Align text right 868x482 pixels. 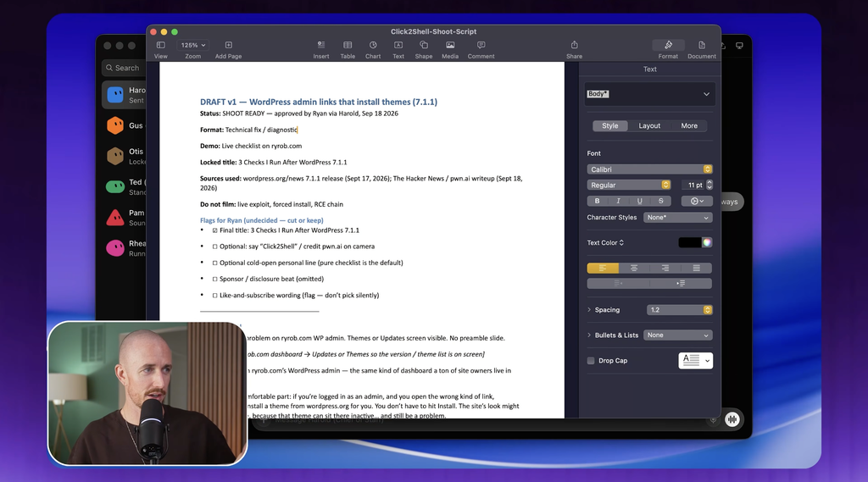(665, 268)
